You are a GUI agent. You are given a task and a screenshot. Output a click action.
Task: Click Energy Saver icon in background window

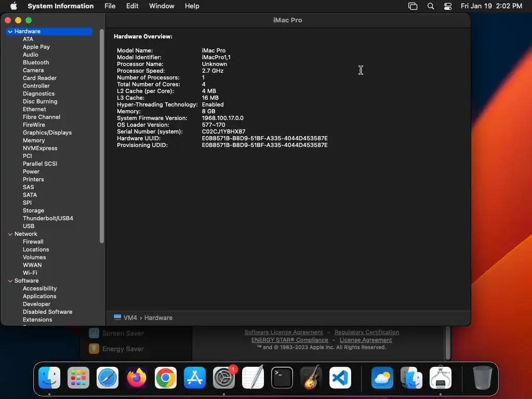pyautogui.click(x=94, y=349)
